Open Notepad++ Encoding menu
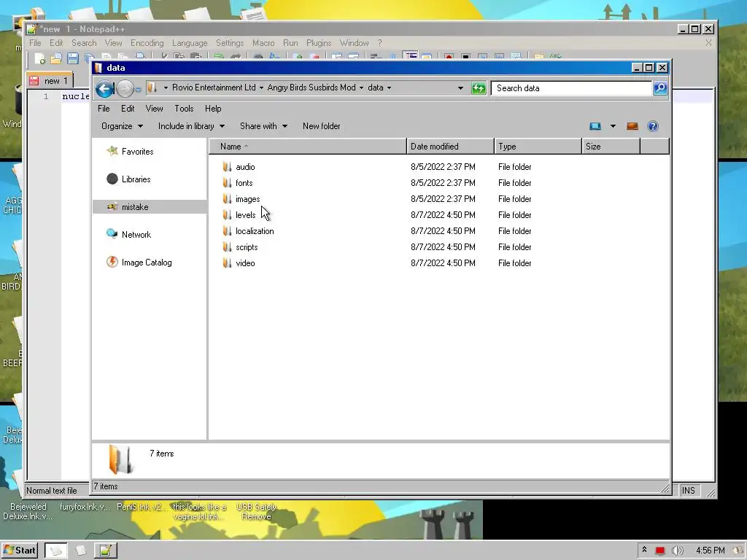 click(147, 43)
